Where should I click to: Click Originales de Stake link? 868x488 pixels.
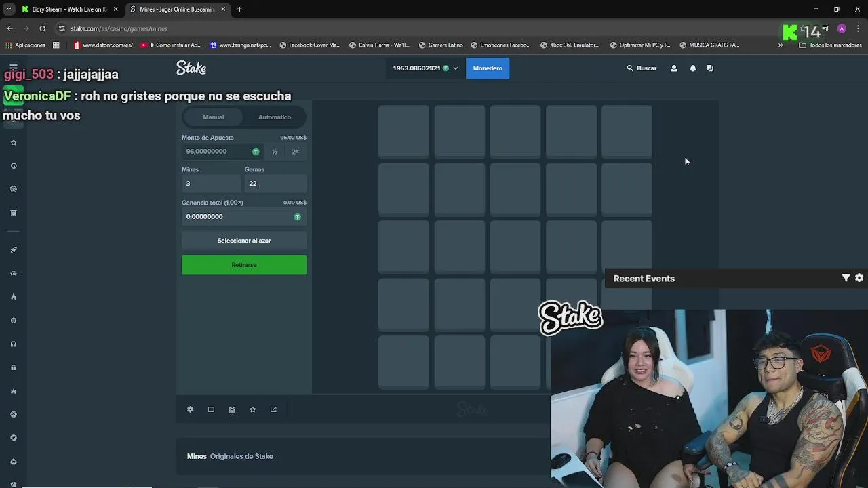(x=241, y=456)
